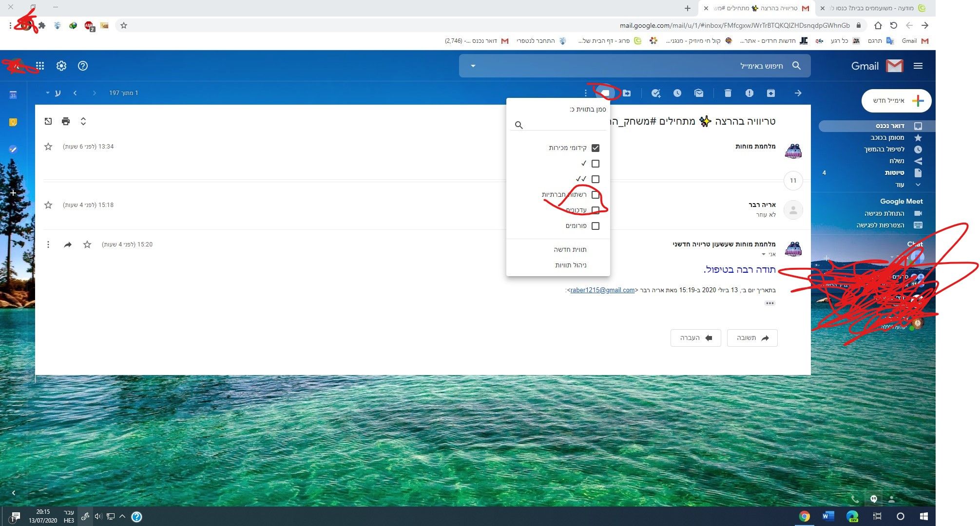Mark conversation as unread icon

point(699,93)
